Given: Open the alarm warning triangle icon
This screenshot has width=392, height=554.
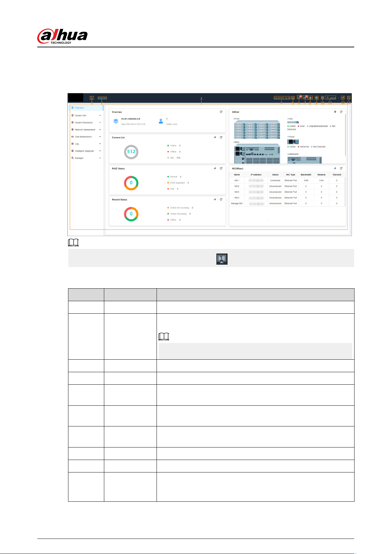Looking at the screenshot, I should click(293, 98).
